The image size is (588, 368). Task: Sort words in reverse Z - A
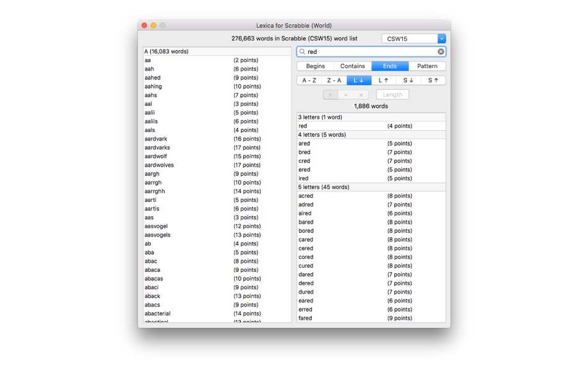[x=334, y=81]
